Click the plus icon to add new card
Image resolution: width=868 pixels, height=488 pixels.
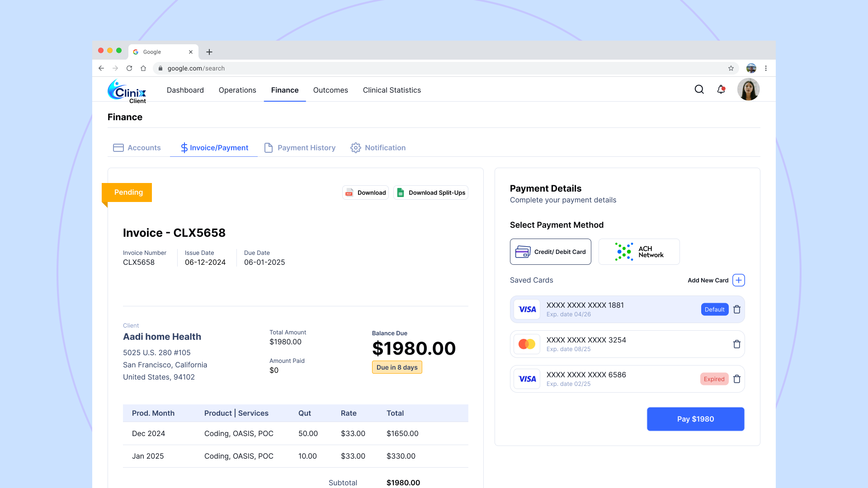click(739, 280)
